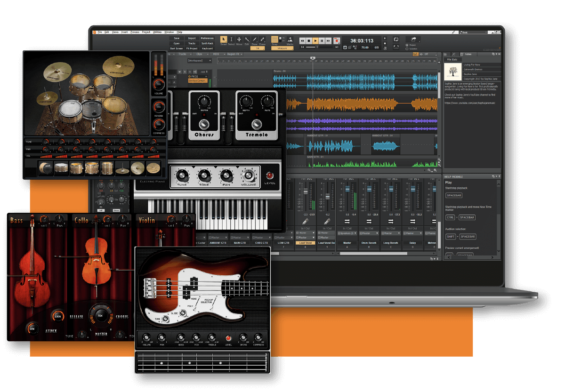This screenshot has width=565, height=392.
Task: Open Master bus Speakers output dropdown
Action: click(347, 233)
